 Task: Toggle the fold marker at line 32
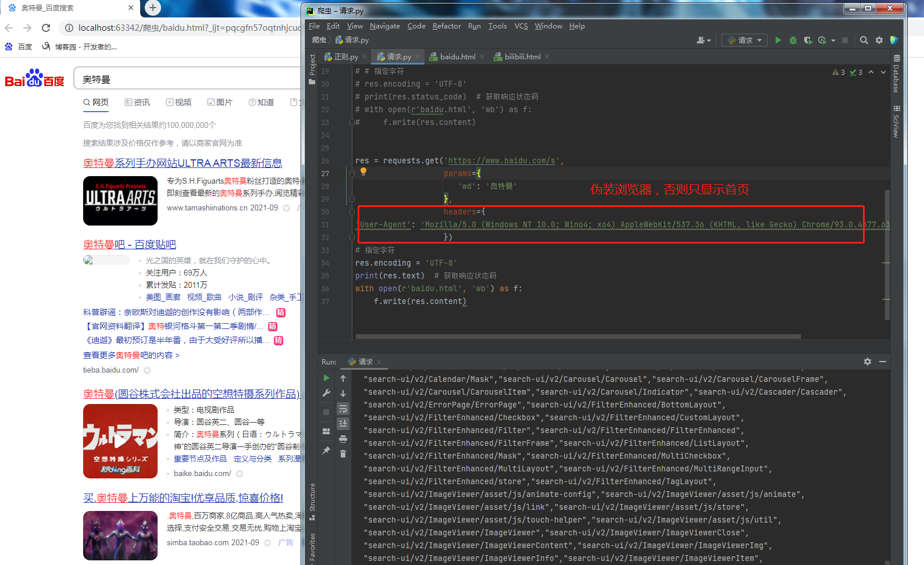pyautogui.click(x=352, y=237)
